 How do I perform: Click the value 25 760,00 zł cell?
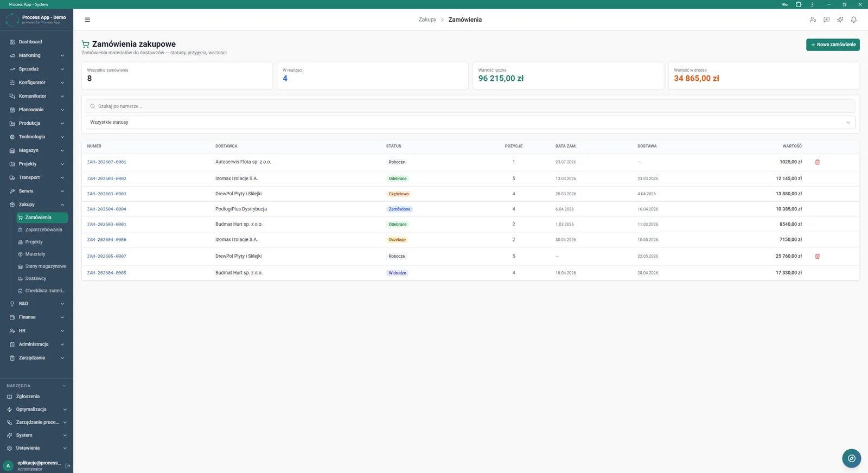pyautogui.click(x=789, y=256)
